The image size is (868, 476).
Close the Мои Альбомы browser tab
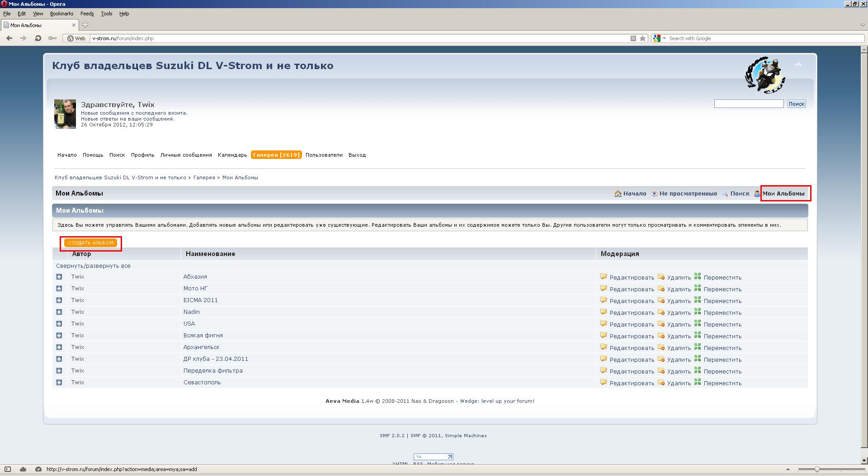[74, 25]
